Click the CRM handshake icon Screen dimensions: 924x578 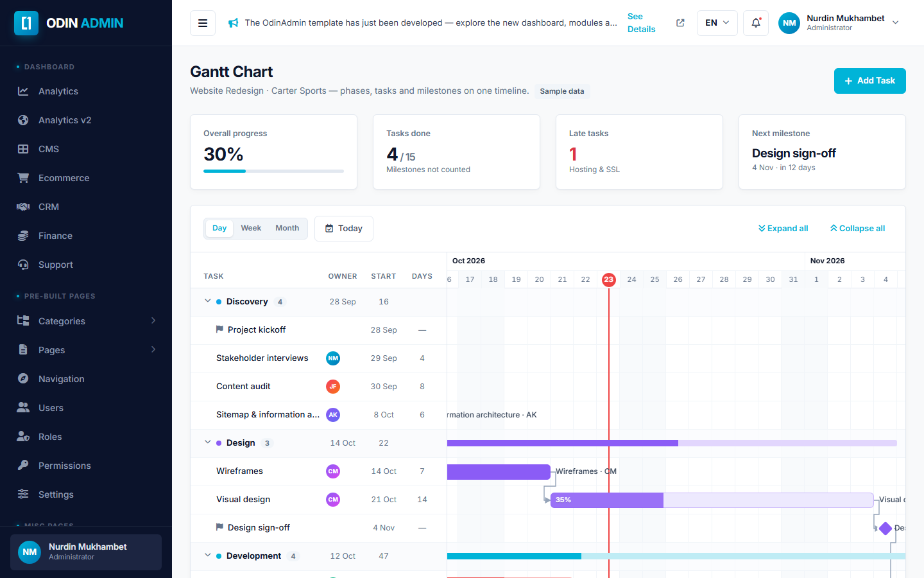(23, 207)
